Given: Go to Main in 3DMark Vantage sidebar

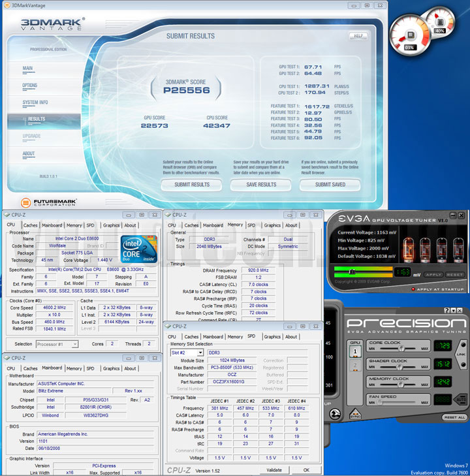Looking at the screenshot, I should pos(27,69).
